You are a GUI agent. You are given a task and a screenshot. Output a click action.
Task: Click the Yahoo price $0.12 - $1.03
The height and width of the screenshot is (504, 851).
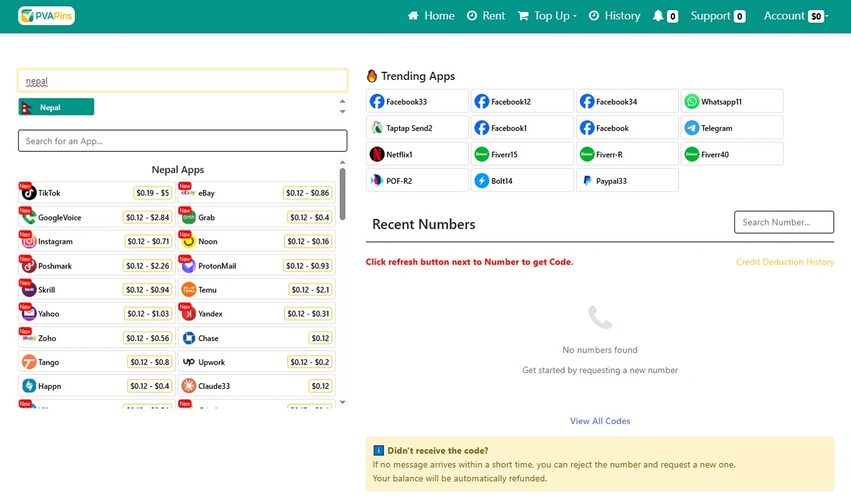point(148,314)
